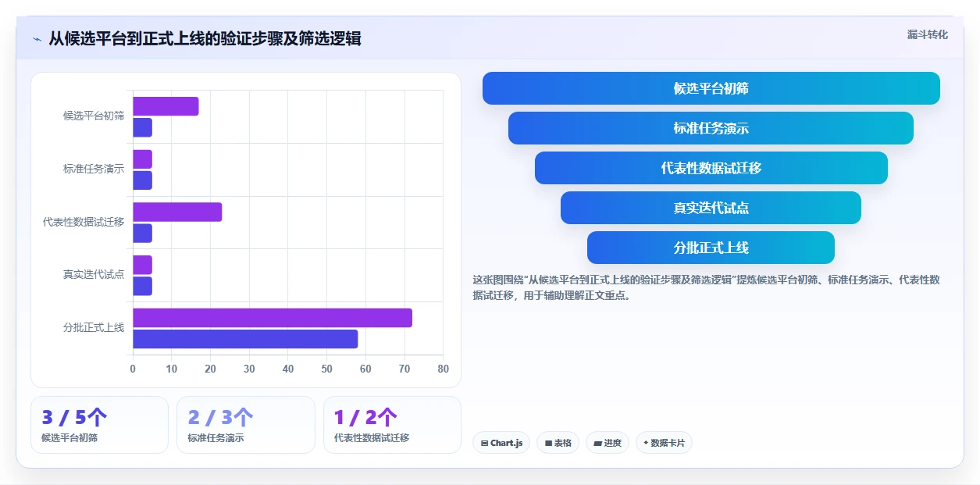Click the y-axis label 真实迭代试点
The width and height of the screenshot is (980, 485).
(94, 275)
